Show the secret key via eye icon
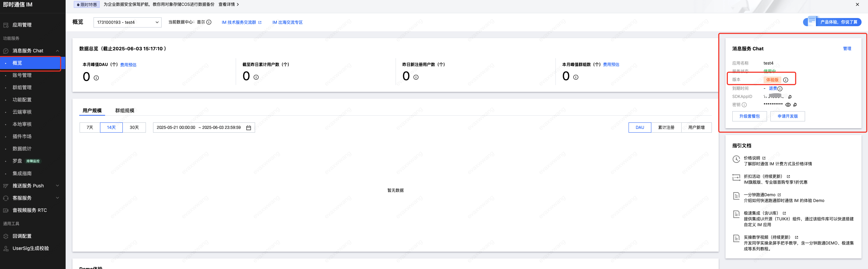868x269 pixels. [788, 105]
